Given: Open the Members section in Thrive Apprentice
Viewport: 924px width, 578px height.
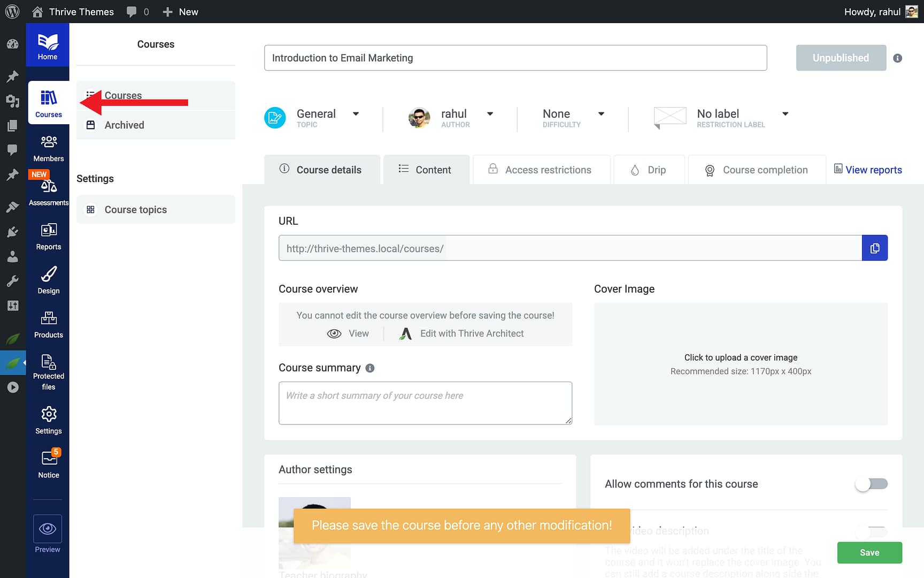Looking at the screenshot, I should [48, 147].
